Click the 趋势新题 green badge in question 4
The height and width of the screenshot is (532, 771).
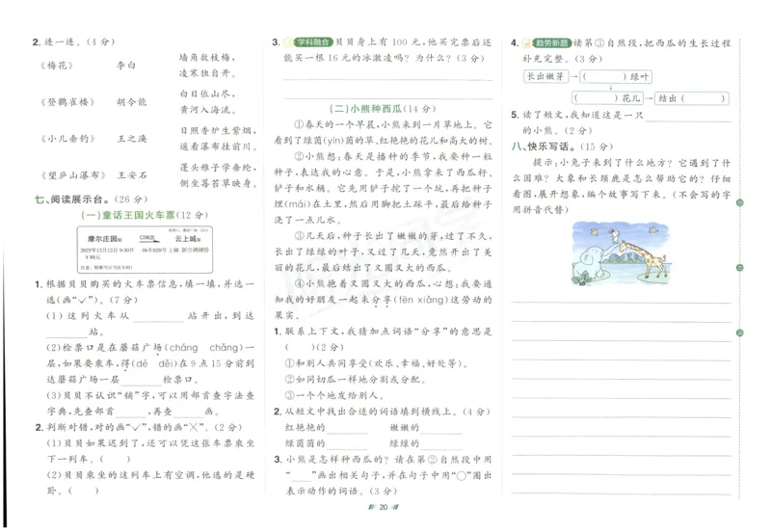pos(551,43)
